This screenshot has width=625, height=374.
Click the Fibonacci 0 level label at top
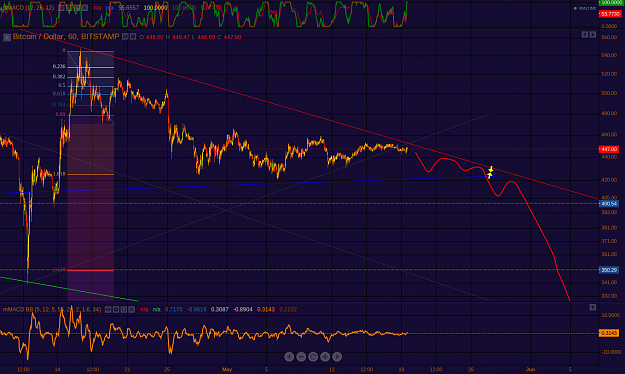64,51
